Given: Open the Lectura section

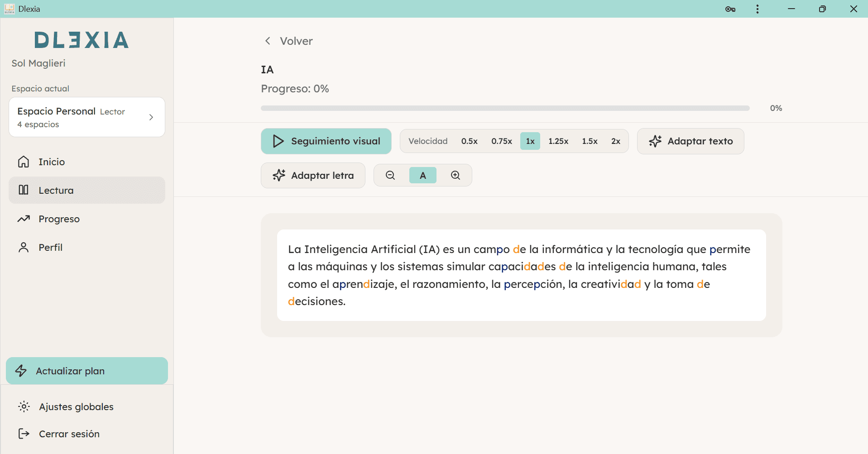Looking at the screenshot, I should [x=87, y=190].
